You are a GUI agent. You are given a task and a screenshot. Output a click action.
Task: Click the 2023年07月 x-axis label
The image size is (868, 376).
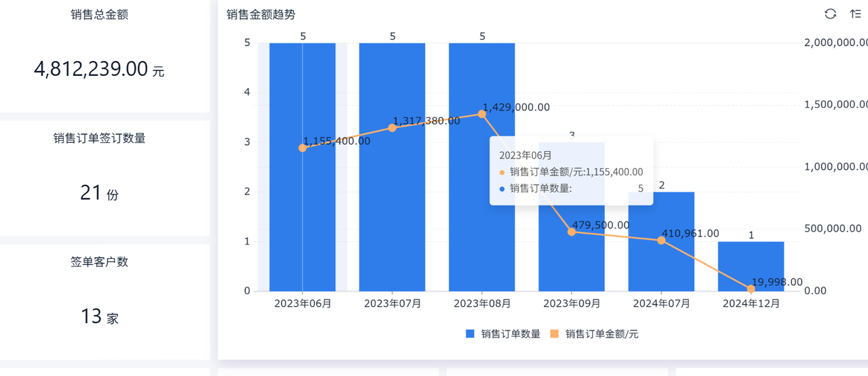click(x=392, y=304)
